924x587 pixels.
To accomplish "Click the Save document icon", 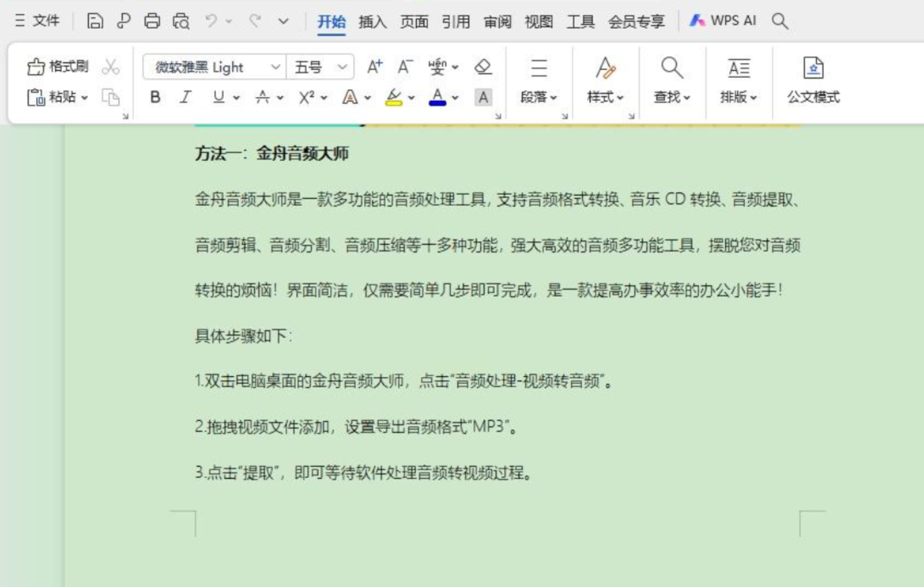I will (x=95, y=21).
